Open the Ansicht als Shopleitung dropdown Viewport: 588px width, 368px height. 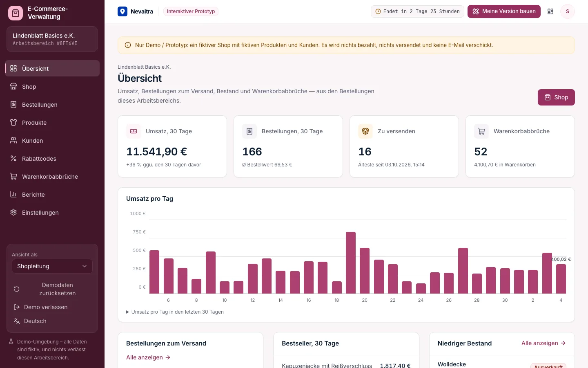52,266
